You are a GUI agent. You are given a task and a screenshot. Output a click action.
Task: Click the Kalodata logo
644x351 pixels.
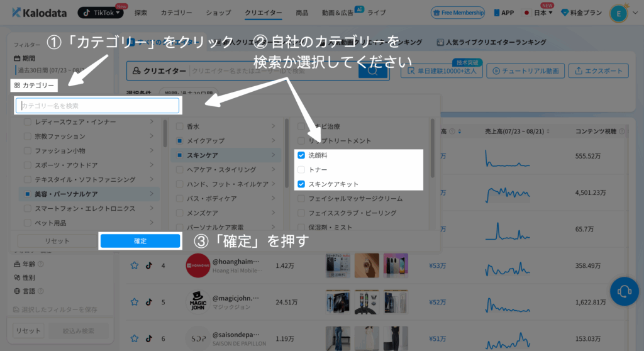[x=40, y=13]
